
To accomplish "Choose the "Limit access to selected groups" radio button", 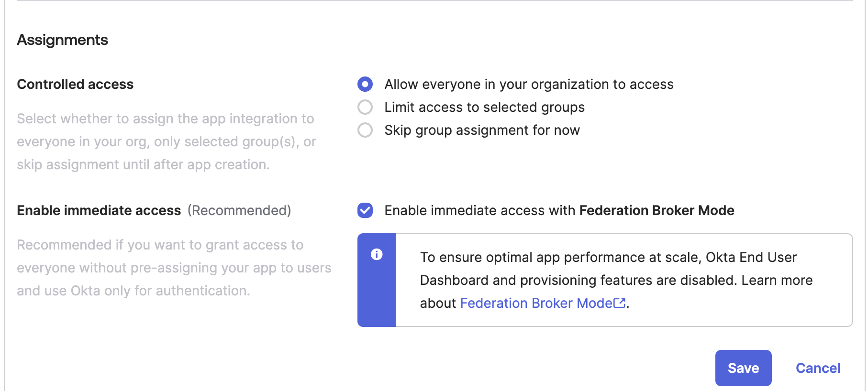I will click(x=365, y=107).
